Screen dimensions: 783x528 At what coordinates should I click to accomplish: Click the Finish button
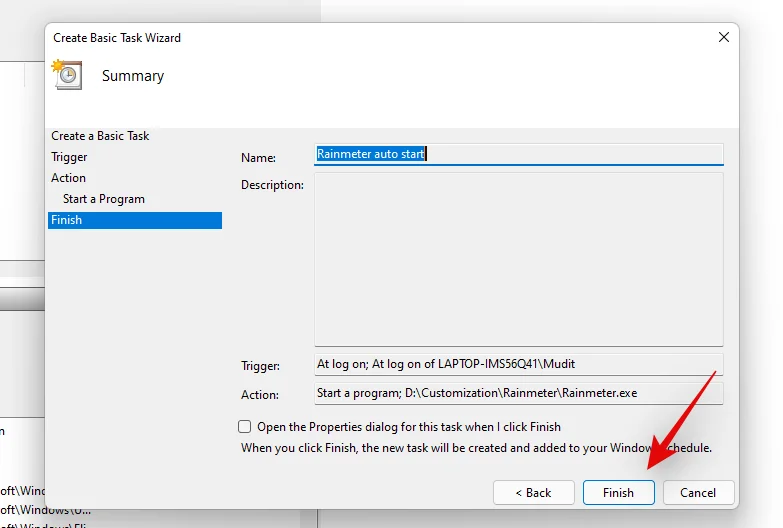point(618,493)
